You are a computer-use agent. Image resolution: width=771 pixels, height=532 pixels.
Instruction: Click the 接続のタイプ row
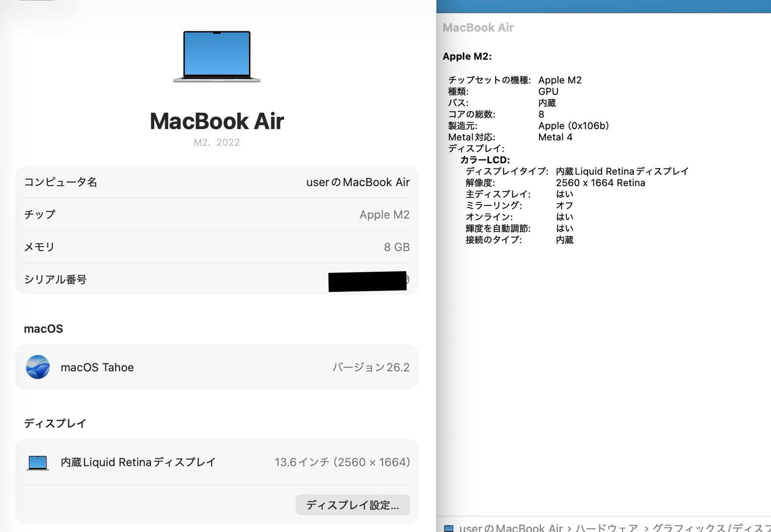click(519, 240)
